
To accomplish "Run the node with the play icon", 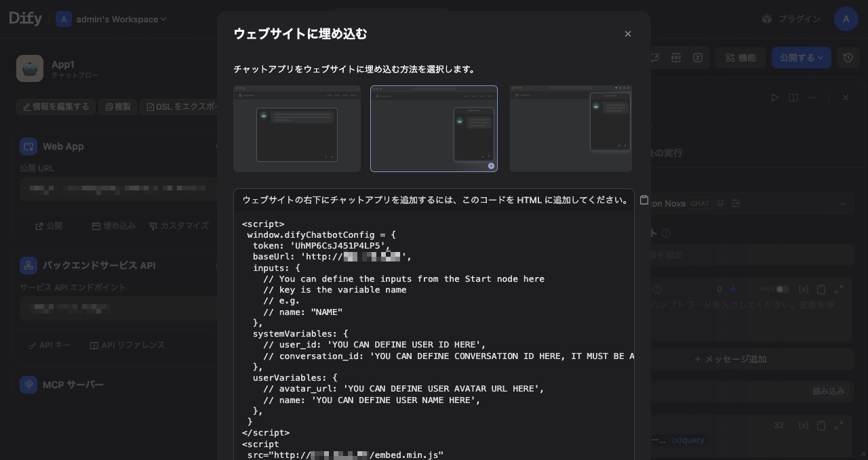I will [x=774, y=98].
